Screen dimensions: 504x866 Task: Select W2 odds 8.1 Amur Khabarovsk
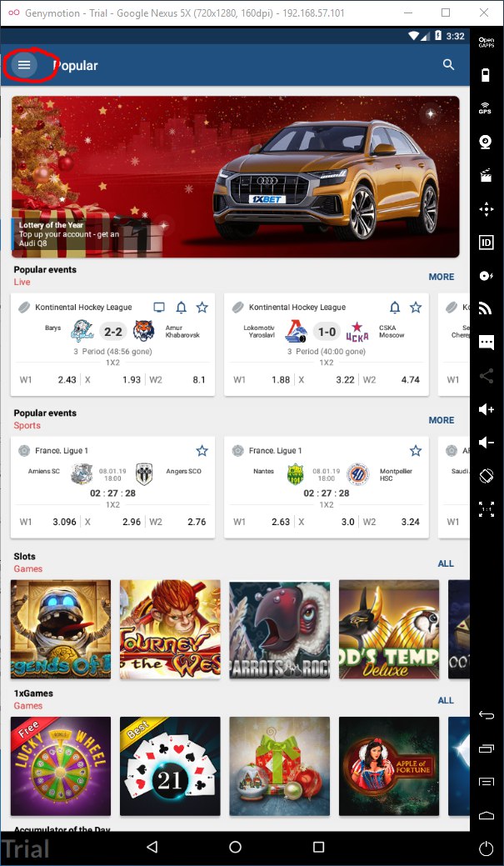click(177, 379)
